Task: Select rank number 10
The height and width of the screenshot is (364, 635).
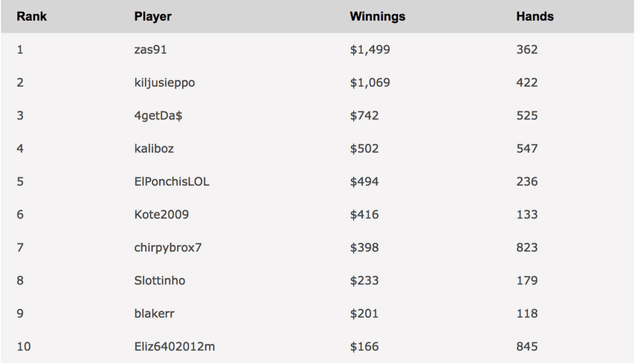Action: tap(24, 347)
